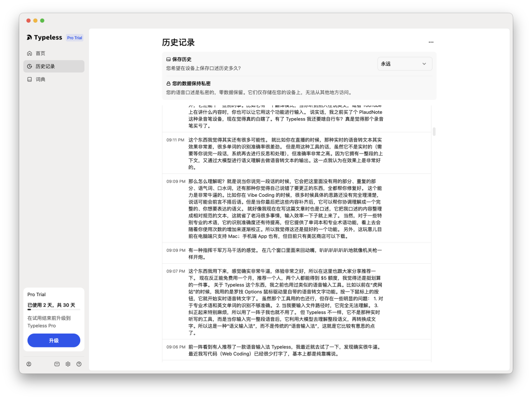
Task: Click the lock icon beside 您的数据保持私密
Action: tap(168, 84)
